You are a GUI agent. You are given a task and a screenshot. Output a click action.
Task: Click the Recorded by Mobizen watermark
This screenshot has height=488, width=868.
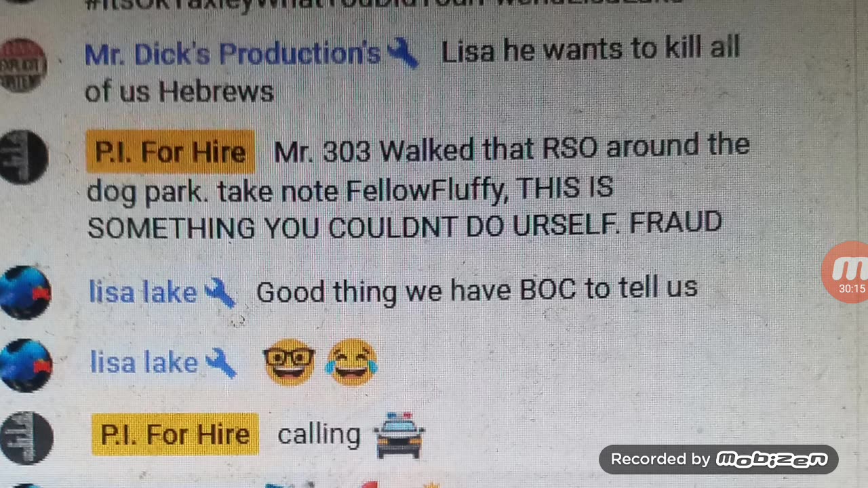(719, 460)
